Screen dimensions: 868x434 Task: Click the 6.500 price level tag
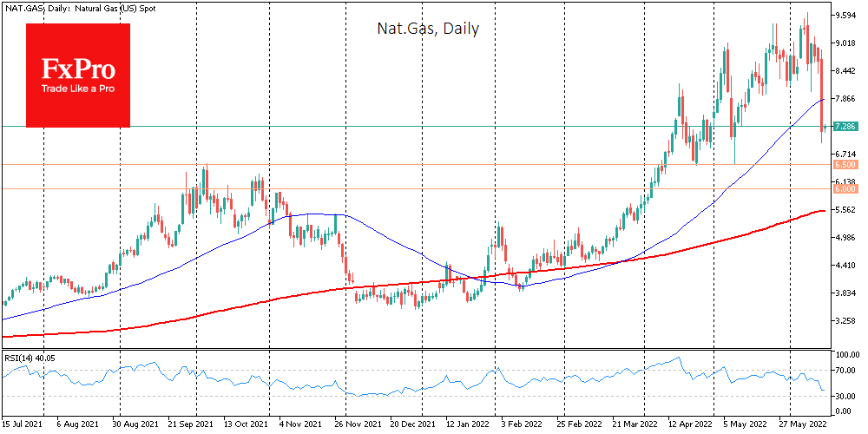point(845,164)
